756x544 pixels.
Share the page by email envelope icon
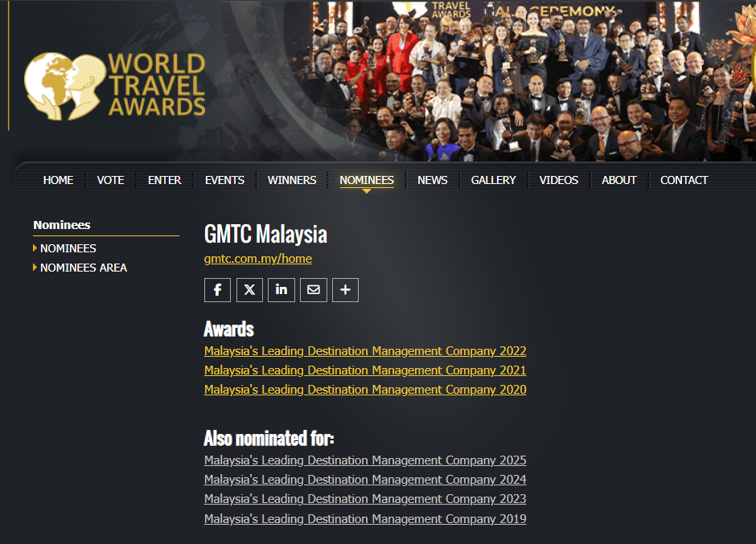pyautogui.click(x=314, y=290)
